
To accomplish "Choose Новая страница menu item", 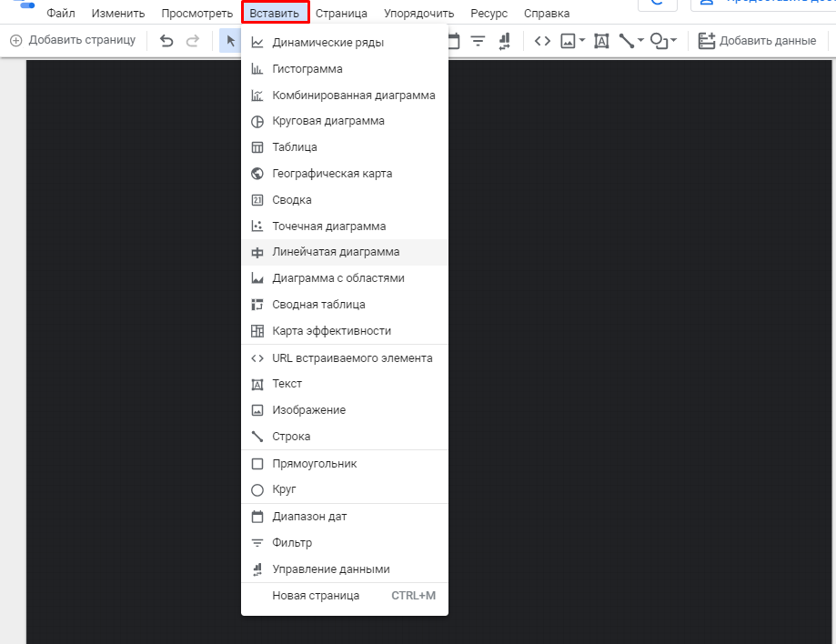I will [x=316, y=596].
